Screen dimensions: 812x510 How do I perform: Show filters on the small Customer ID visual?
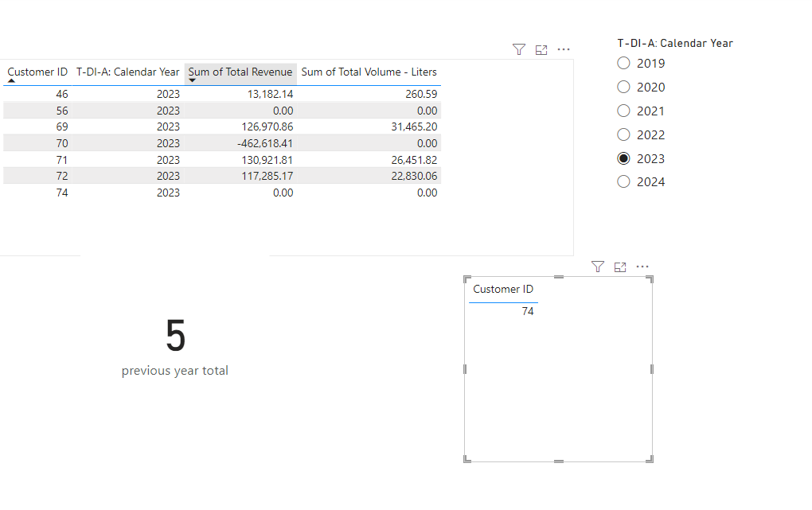point(598,267)
